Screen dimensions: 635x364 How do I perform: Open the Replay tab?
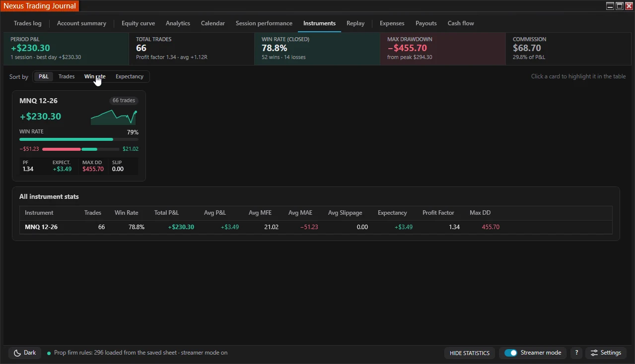[x=355, y=23]
